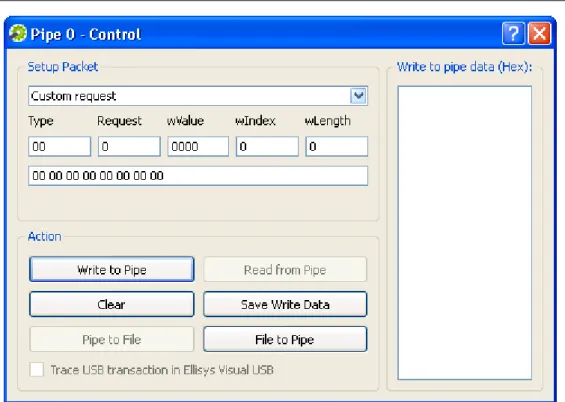Click the Trace USB transaction label text

[x=162, y=370]
